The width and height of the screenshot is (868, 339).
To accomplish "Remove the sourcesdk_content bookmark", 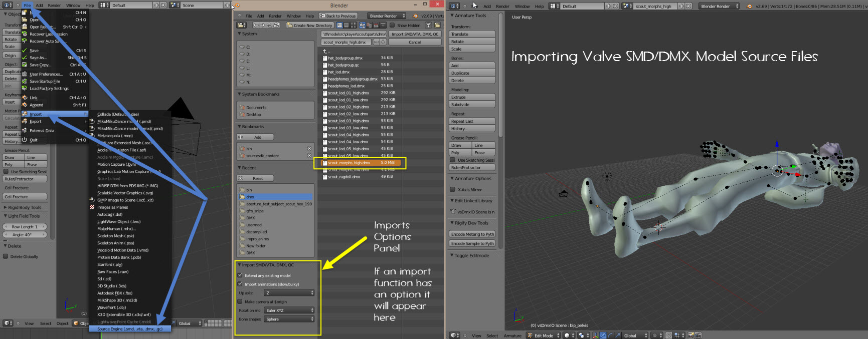I will [309, 156].
